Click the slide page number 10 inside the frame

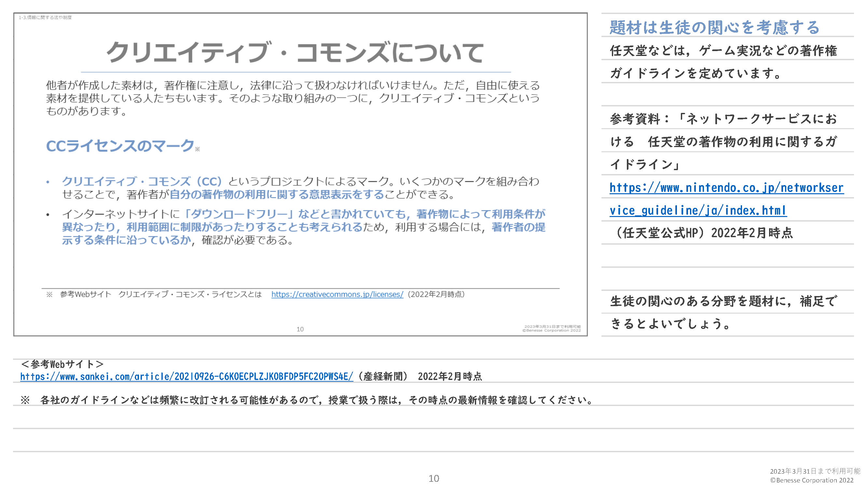click(300, 329)
